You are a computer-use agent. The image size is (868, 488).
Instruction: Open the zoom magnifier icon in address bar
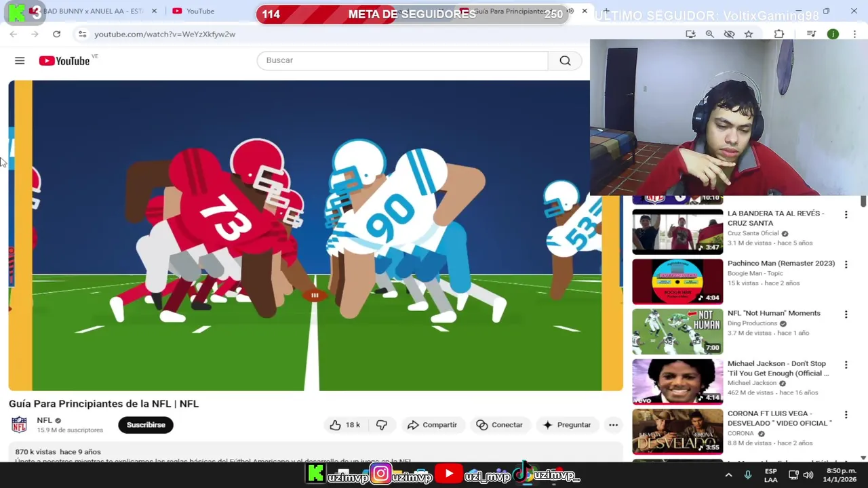click(709, 34)
